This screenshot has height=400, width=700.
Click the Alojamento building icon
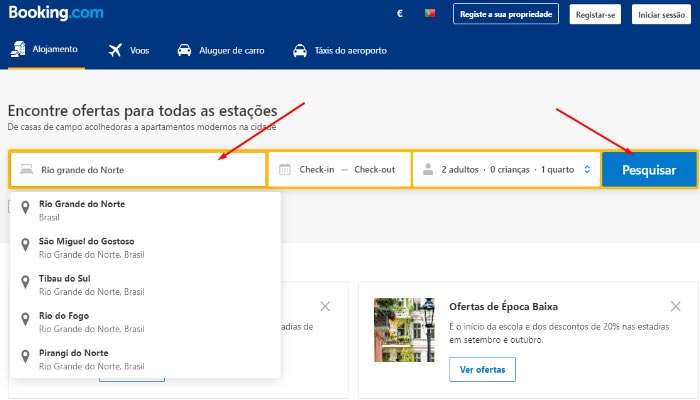coord(18,49)
